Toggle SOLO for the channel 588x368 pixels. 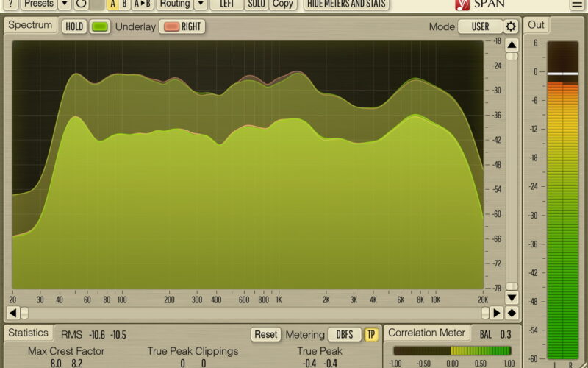(257, 4)
